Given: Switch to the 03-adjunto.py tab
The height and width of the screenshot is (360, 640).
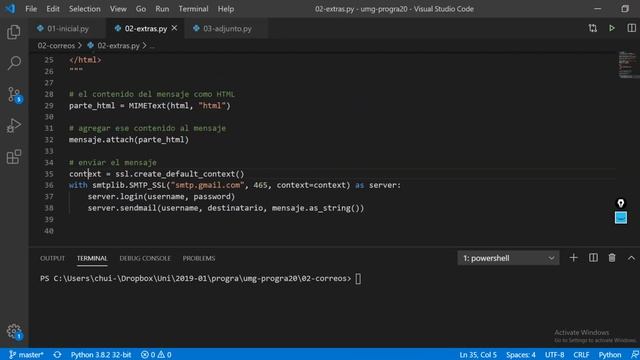Looking at the screenshot, I should pos(227,28).
